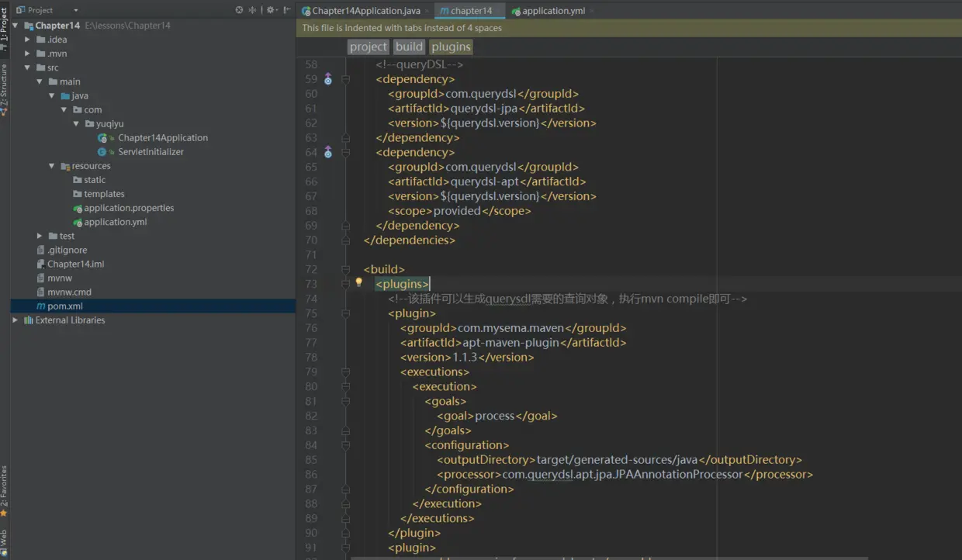Click the project breadcrumb

(368, 47)
